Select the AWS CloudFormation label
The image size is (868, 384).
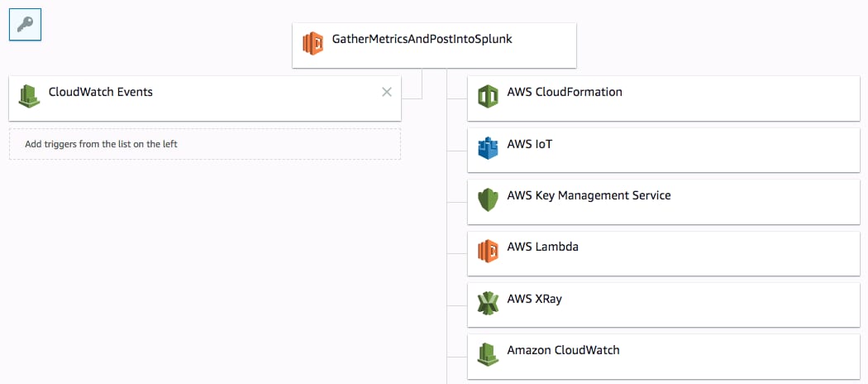[x=565, y=92]
